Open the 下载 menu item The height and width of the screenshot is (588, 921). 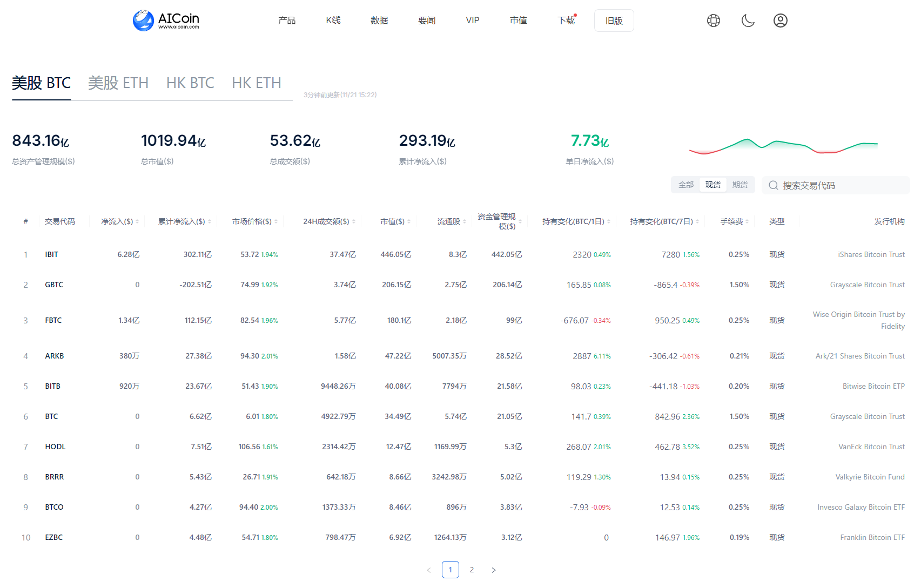coord(566,21)
